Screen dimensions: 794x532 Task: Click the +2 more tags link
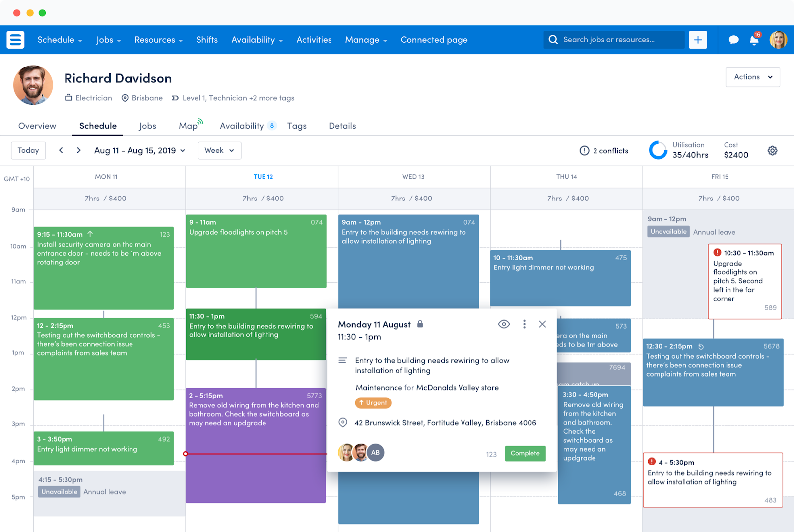point(272,98)
